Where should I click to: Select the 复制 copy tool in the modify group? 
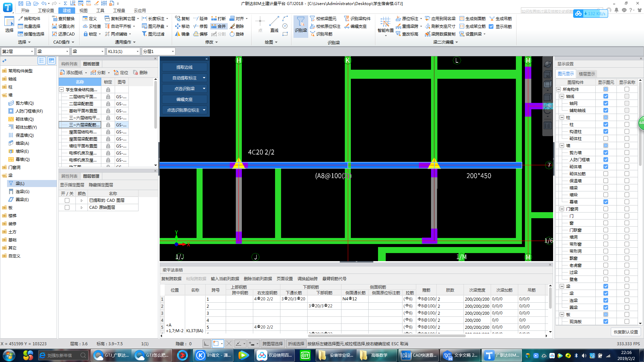point(182,18)
